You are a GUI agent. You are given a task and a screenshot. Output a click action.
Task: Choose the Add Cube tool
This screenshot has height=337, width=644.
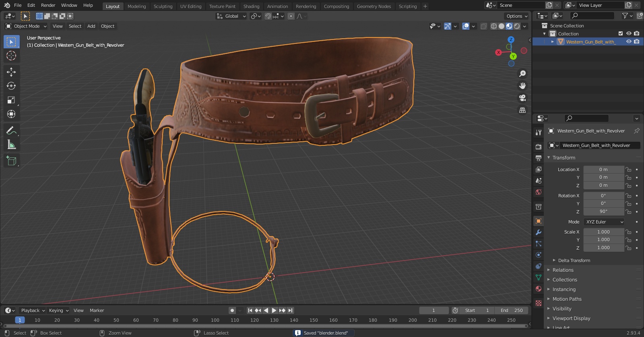(x=11, y=161)
